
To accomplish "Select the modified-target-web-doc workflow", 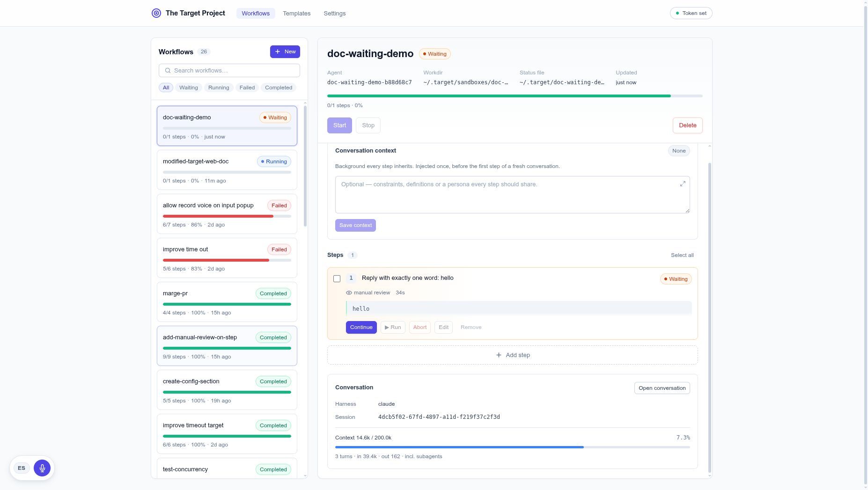I will 227,170.
